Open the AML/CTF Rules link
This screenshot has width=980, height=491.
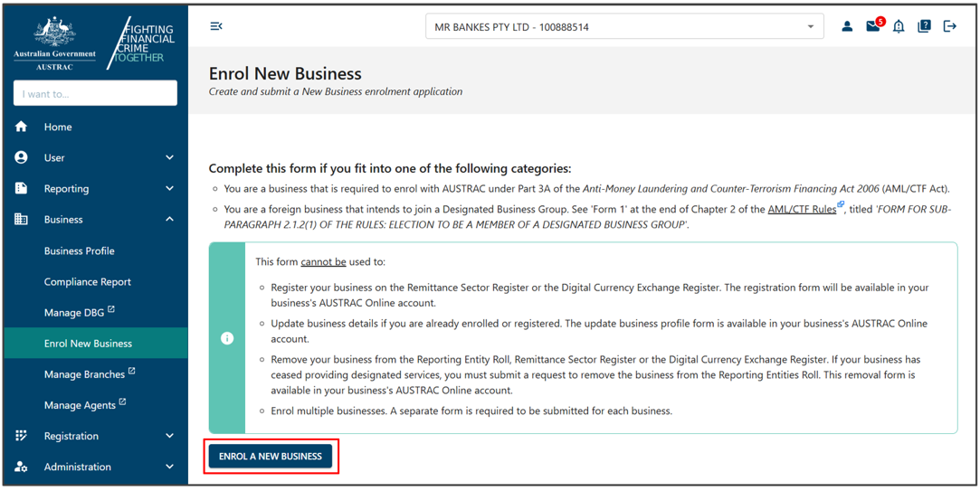tap(802, 209)
